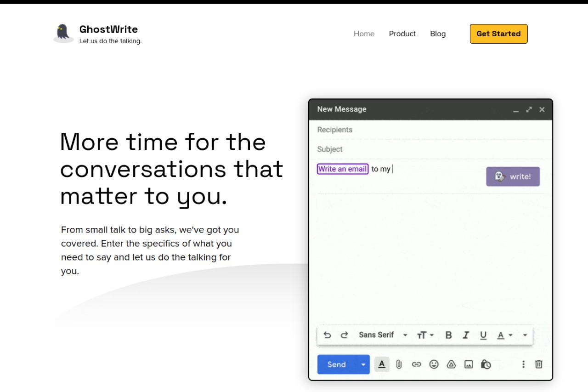
Task: Click the Google Drive insert icon
Action: point(451,364)
